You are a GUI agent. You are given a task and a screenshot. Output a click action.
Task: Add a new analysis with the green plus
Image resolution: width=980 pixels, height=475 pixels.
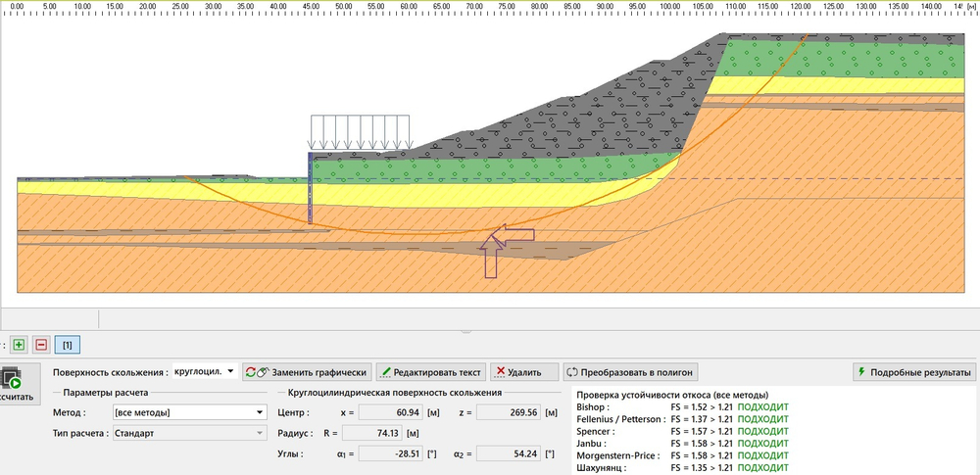[x=20, y=345]
